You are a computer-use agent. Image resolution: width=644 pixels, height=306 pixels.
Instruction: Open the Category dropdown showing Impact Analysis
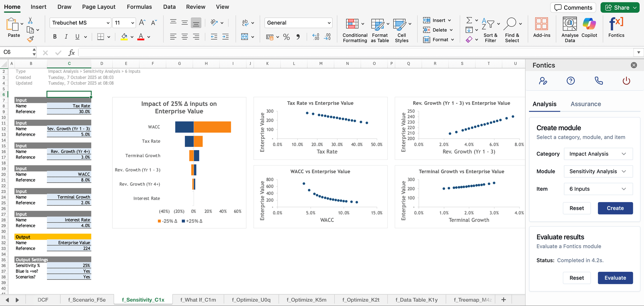click(598, 154)
